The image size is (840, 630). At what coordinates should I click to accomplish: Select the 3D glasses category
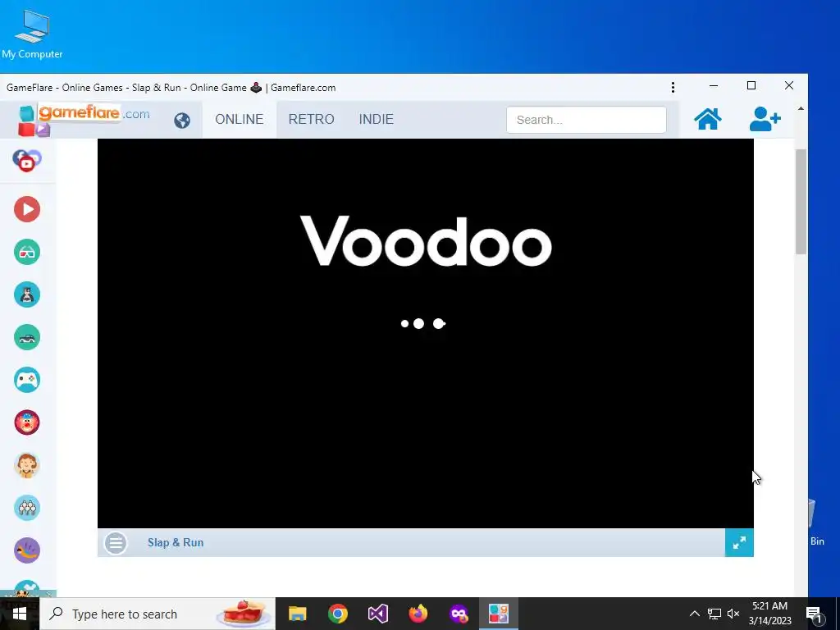(27, 252)
